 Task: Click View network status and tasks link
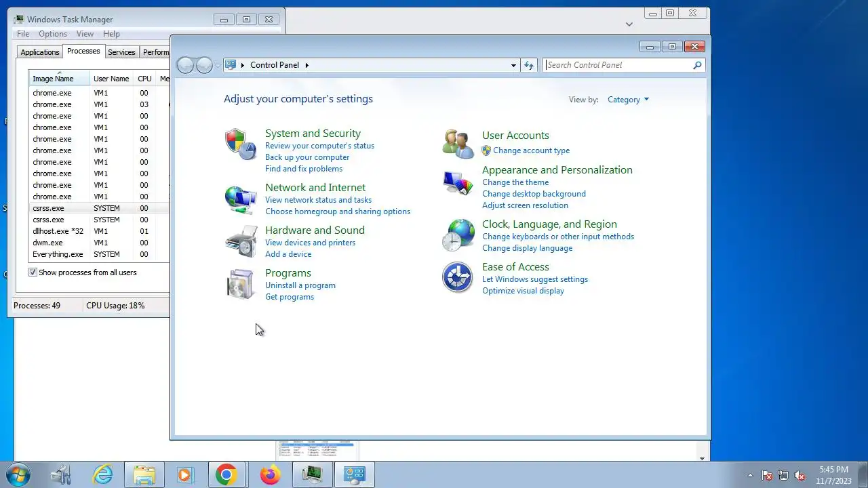[318, 200]
